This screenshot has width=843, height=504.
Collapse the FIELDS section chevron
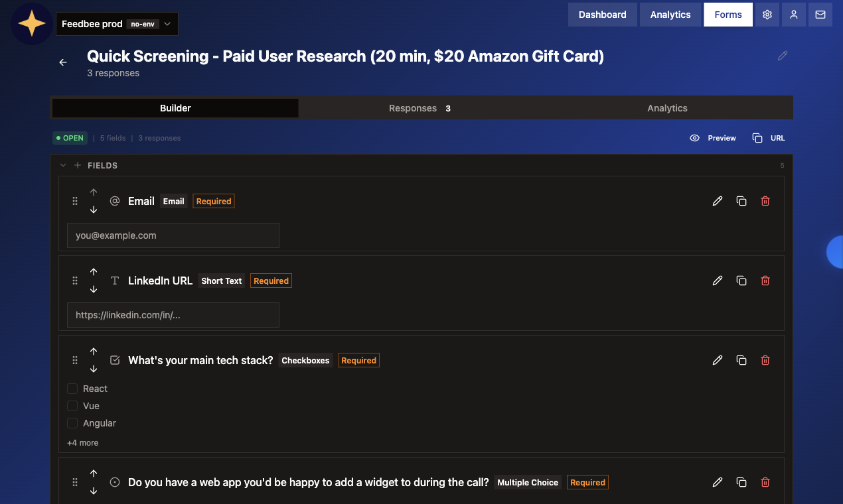[x=63, y=165]
